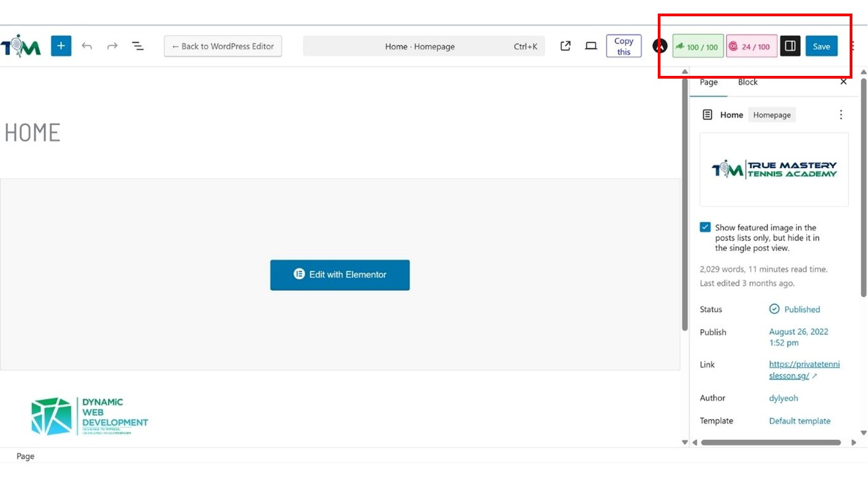The image size is (868, 488).
Task: Open the 24 / 100 content score
Action: 751,47
